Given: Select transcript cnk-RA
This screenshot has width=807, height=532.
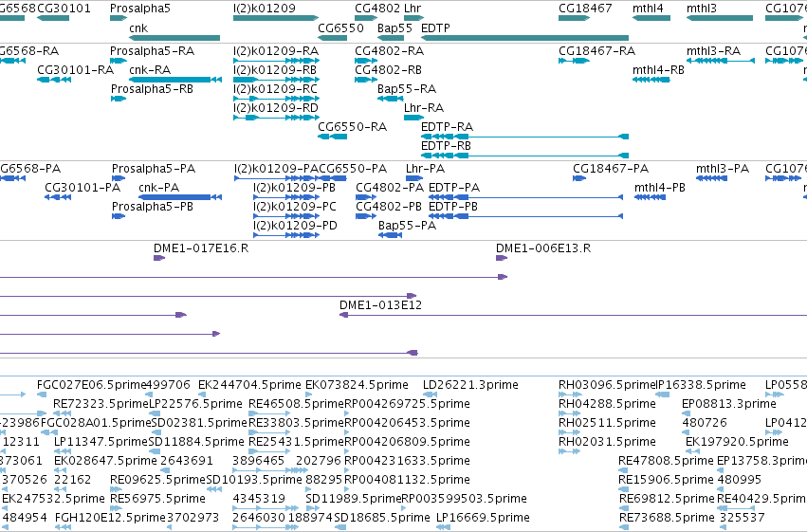Looking at the screenshot, I should pyautogui.click(x=150, y=70).
